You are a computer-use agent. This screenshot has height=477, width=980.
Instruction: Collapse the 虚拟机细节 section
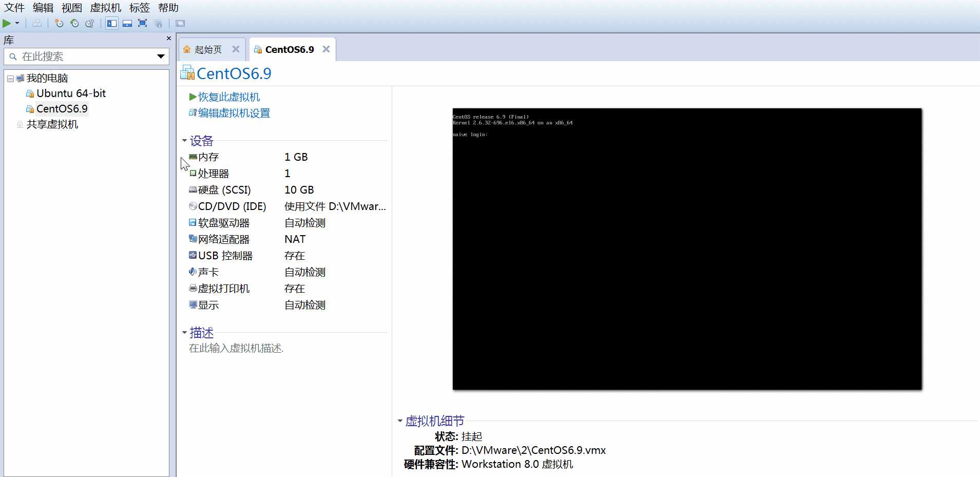pos(400,421)
